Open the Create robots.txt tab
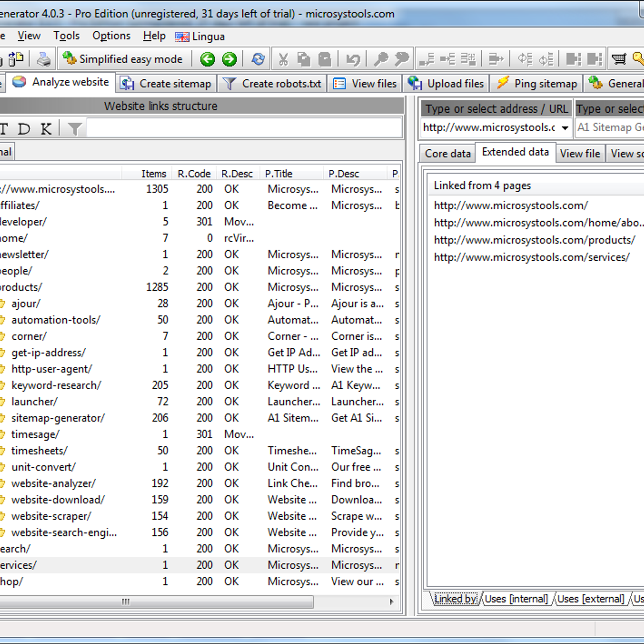Viewport: 644px width, 644px height. pyautogui.click(x=272, y=84)
